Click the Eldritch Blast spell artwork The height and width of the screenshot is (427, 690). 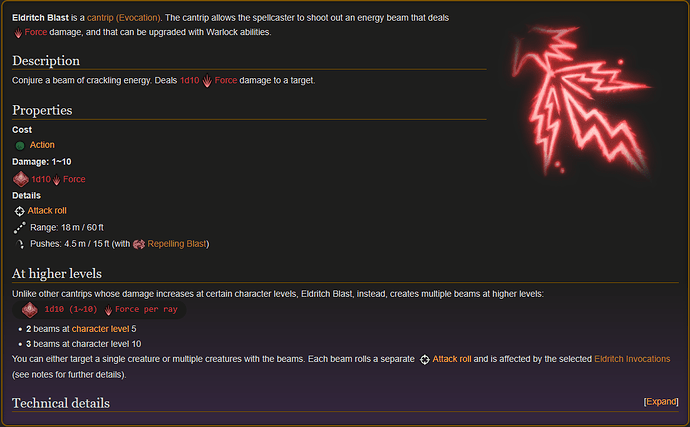[581, 100]
